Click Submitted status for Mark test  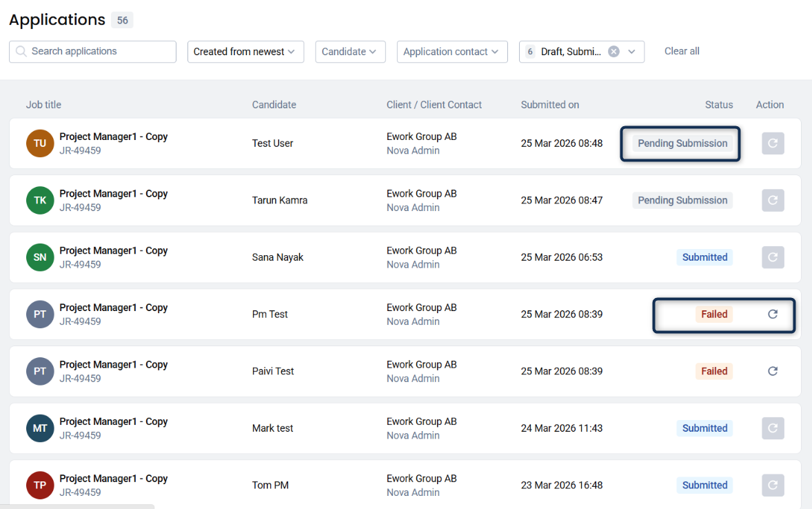704,429
